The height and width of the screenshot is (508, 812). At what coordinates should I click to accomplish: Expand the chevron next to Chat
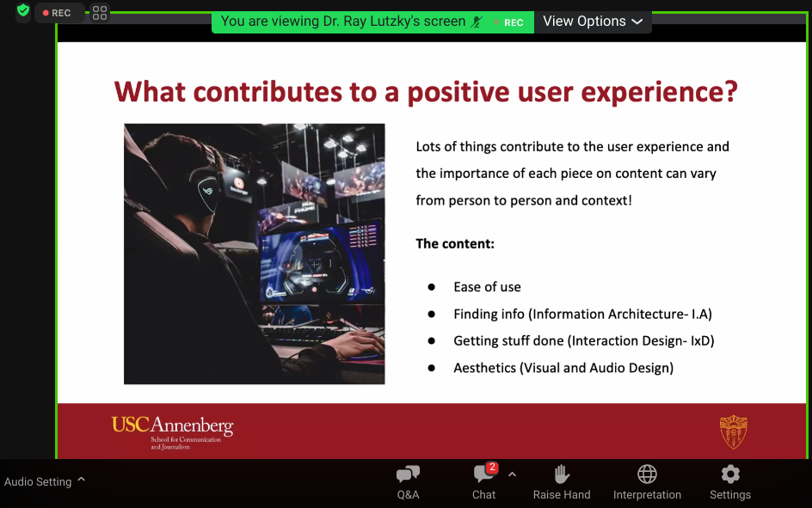coord(512,474)
